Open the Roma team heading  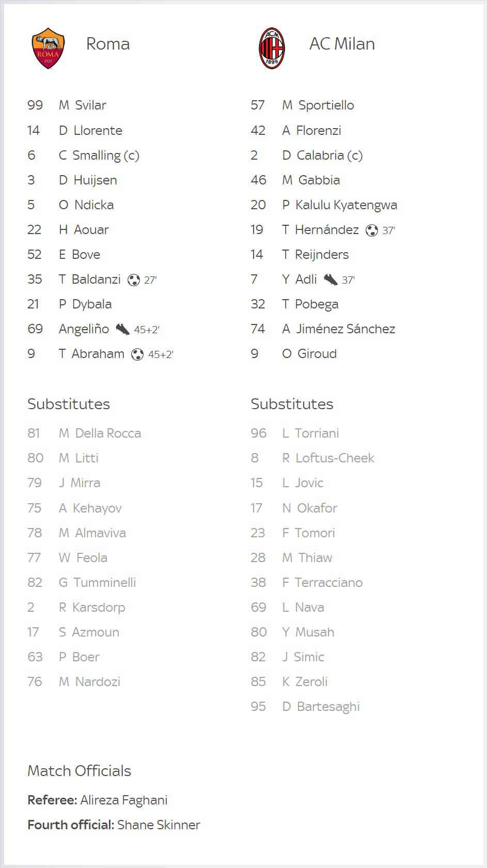(108, 44)
